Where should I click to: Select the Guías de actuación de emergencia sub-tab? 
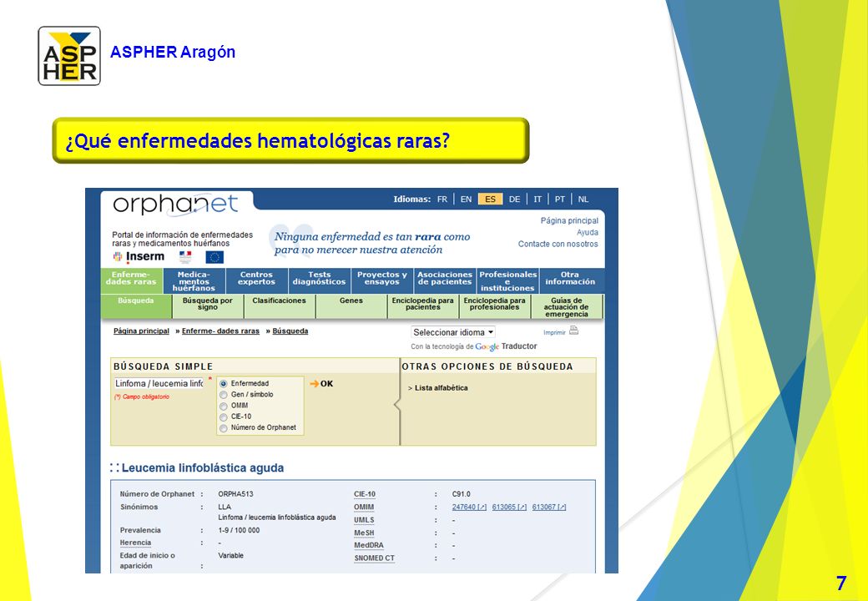[567, 306]
